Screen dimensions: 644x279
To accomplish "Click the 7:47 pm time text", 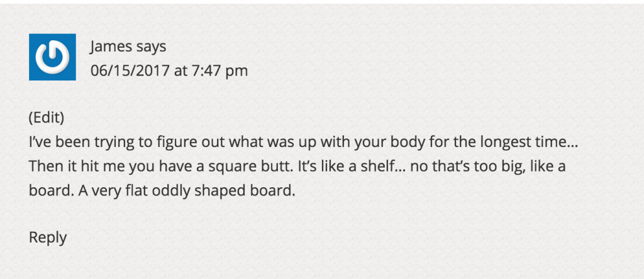I will coord(219,70).
